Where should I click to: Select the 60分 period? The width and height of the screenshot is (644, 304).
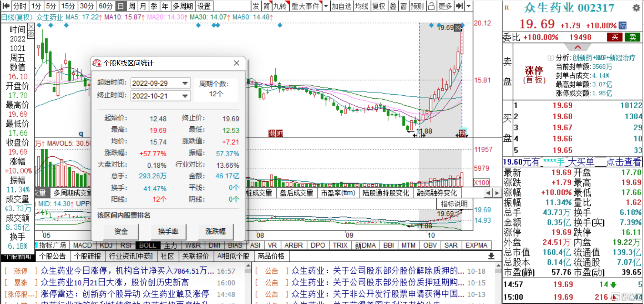pyautogui.click(x=106, y=6)
